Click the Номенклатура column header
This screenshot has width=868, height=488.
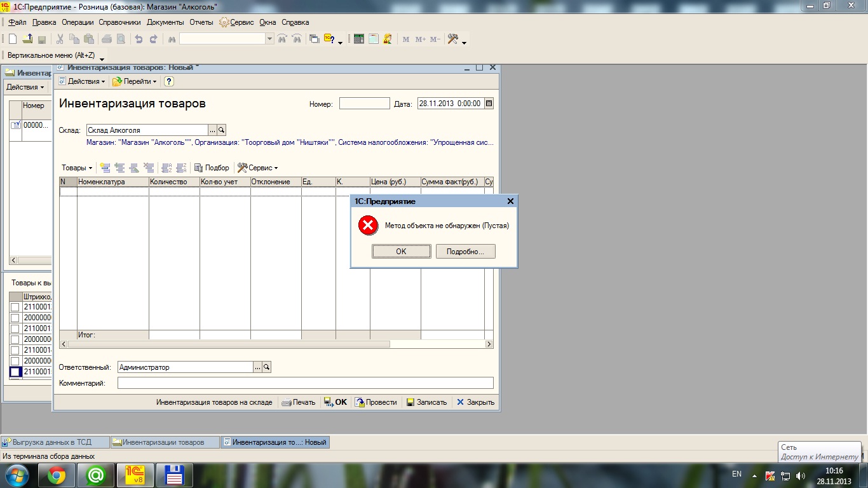pos(113,182)
